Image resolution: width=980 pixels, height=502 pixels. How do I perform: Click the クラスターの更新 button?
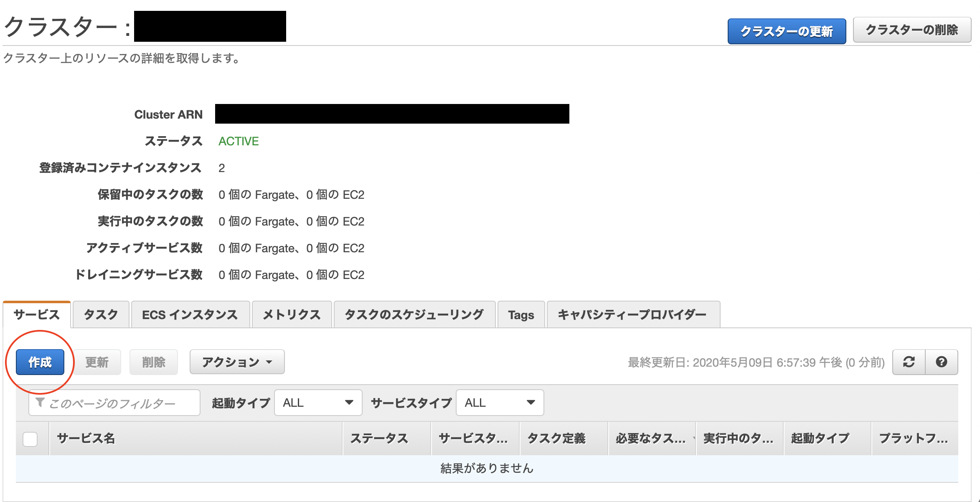pos(786,31)
